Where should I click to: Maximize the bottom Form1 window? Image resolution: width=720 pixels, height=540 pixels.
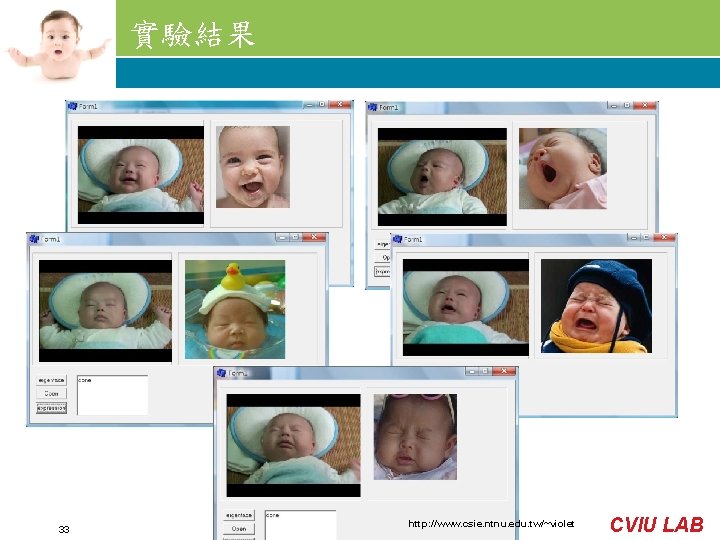(x=485, y=371)
